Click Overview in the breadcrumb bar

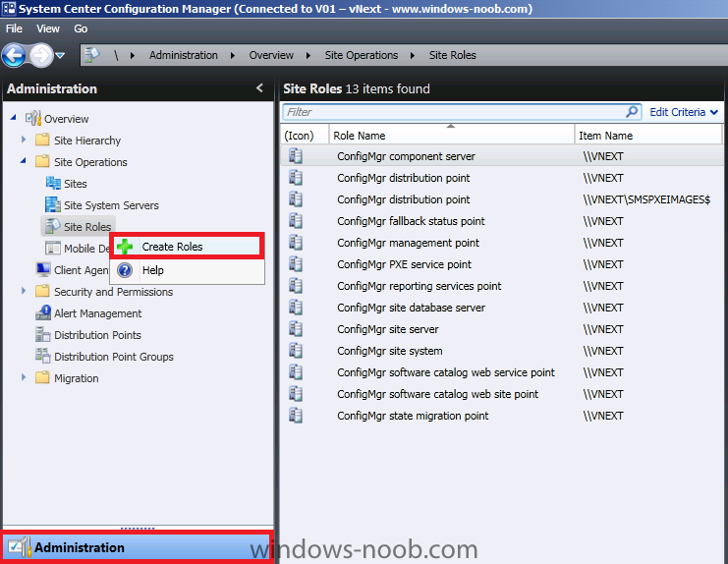(x=271, y=55)
